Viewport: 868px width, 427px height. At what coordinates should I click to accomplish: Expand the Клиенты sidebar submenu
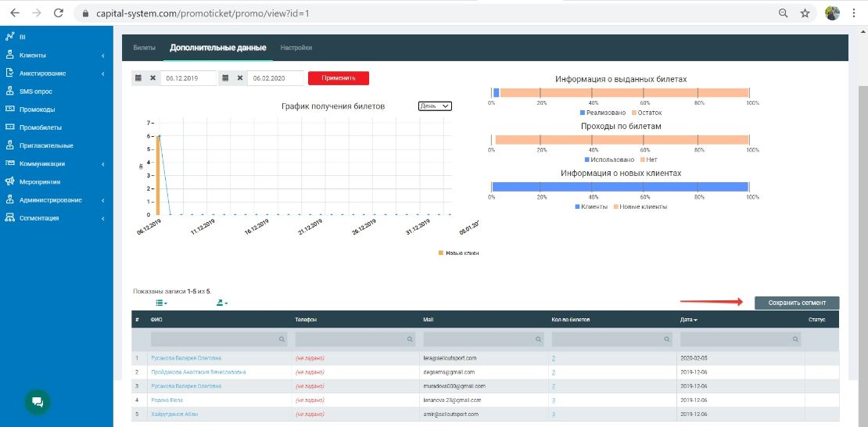102,55
